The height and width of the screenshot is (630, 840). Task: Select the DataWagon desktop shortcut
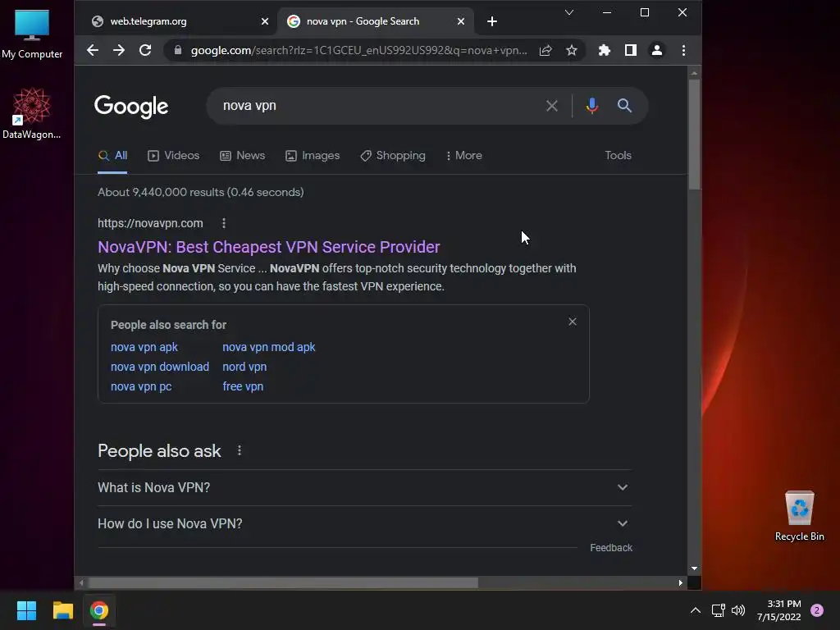32,113
